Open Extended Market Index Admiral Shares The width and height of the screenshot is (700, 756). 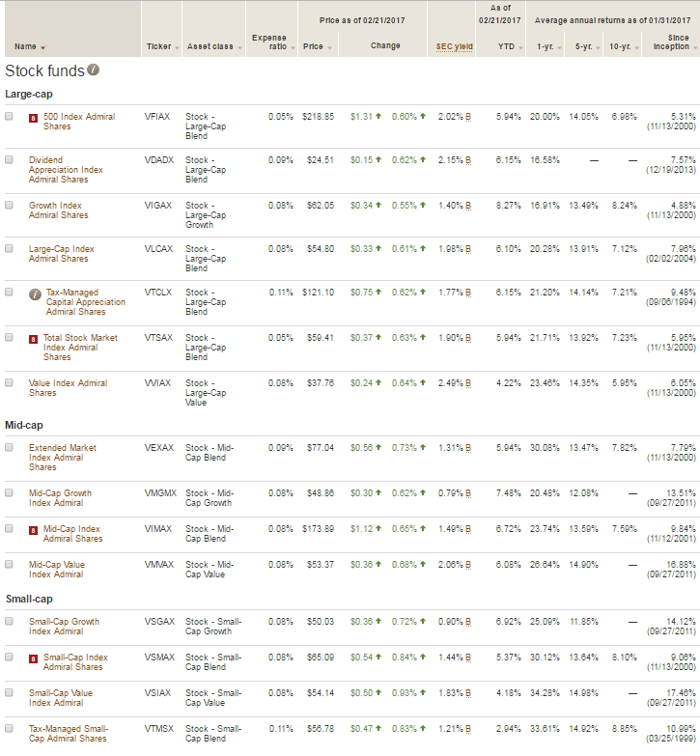click(x=62, y=458)
